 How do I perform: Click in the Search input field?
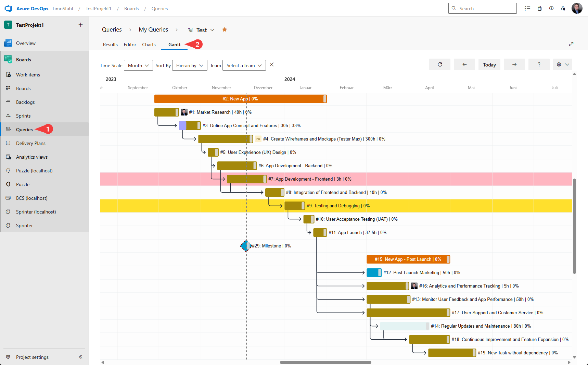click(x=486, y=9)
